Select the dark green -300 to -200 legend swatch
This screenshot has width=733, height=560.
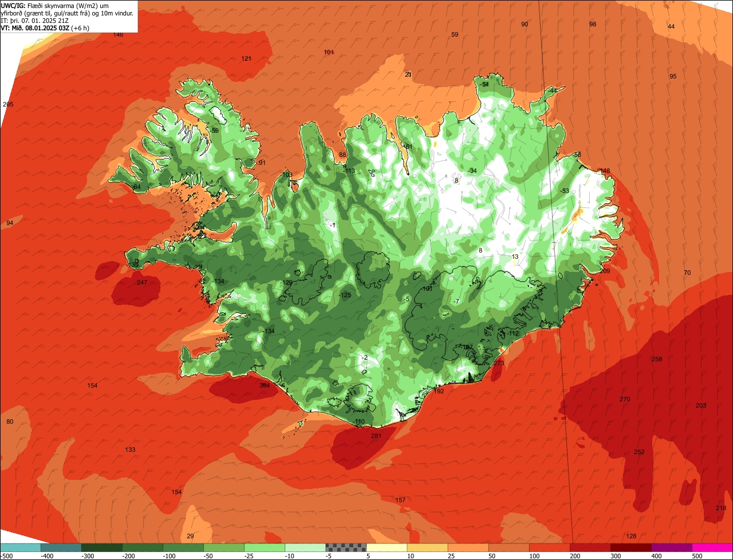(101, 547)
